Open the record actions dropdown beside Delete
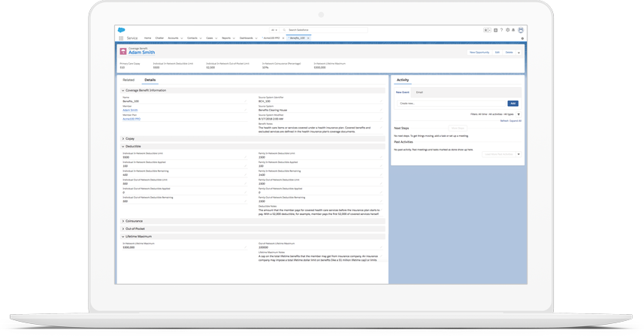Viewport: 644px width, 336px height. [x=519, y=53]
